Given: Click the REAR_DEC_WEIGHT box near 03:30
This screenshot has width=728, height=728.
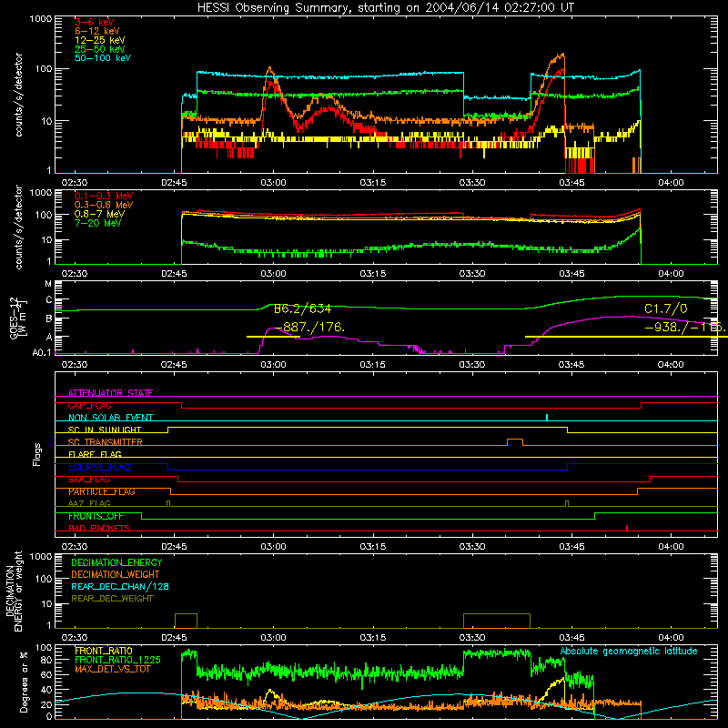Looking at the screenshot, I should point(497,621).
